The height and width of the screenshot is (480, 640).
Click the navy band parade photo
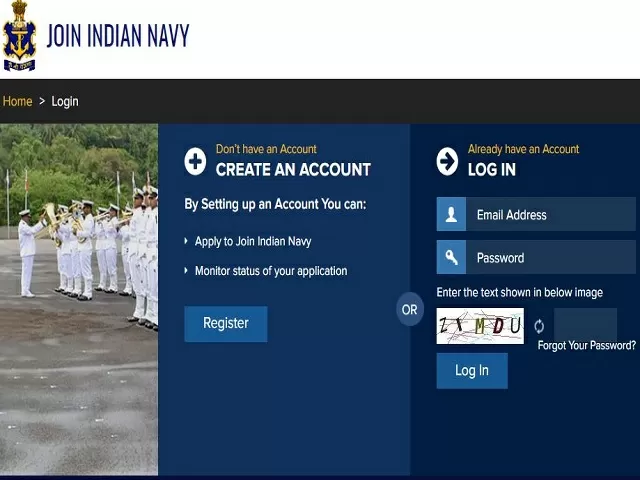click(79, 300)
